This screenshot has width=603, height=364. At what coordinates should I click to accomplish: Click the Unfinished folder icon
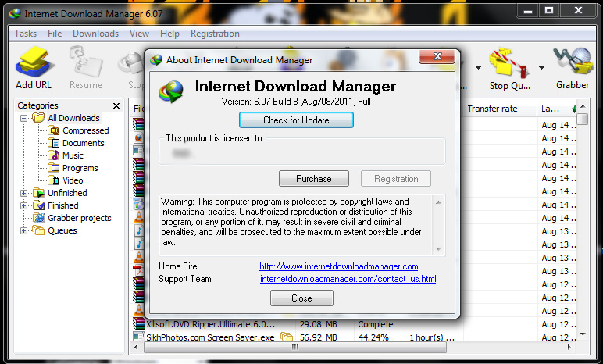pyautogui.click(x=38, y=193)
